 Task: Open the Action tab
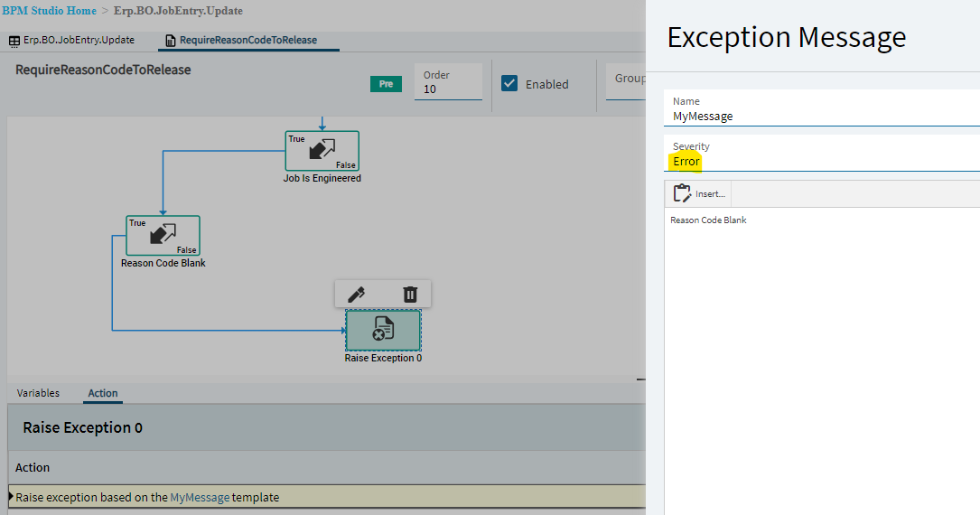click(102, 393)
